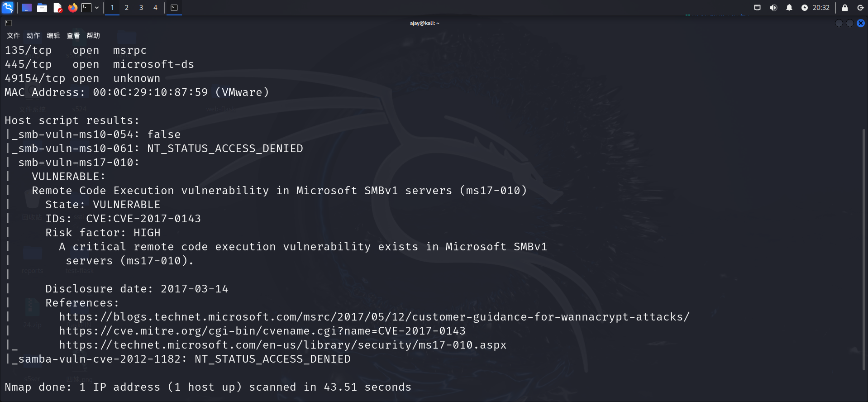
Task: Click the terminal's vertical scrollbar
Action: [x=864, y=249]
